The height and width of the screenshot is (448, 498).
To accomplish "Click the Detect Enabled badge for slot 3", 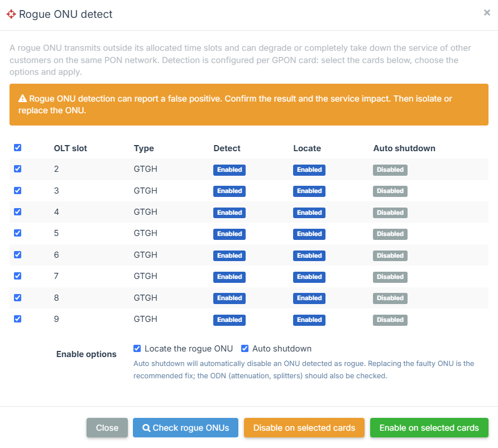I will coord(229,191).
